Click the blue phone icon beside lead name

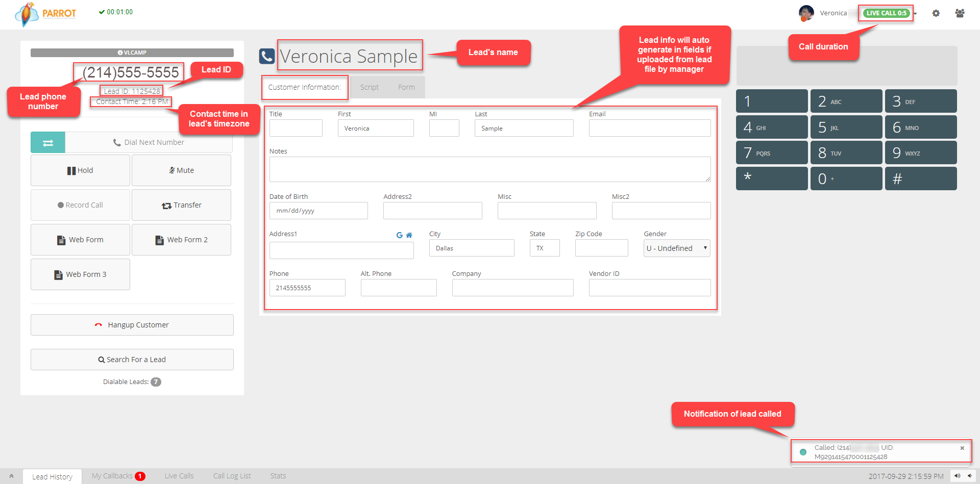pyautogui.click(x=267, y=56)
